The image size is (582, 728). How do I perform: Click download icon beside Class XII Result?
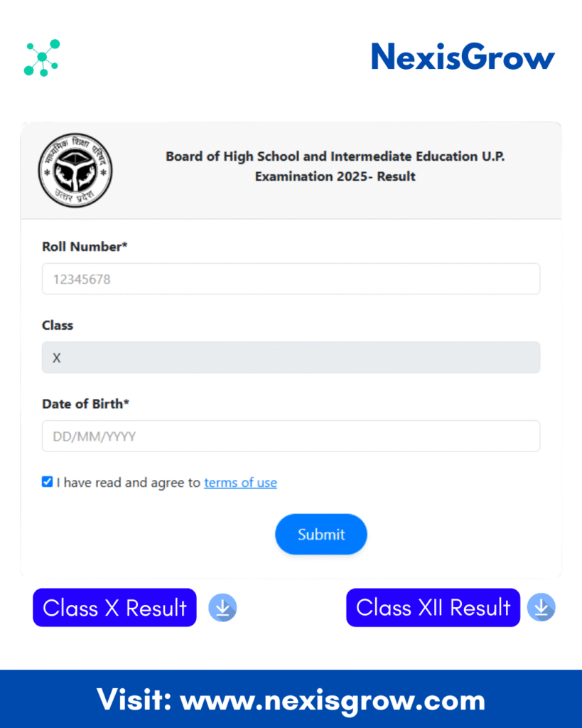pos(541,608)
